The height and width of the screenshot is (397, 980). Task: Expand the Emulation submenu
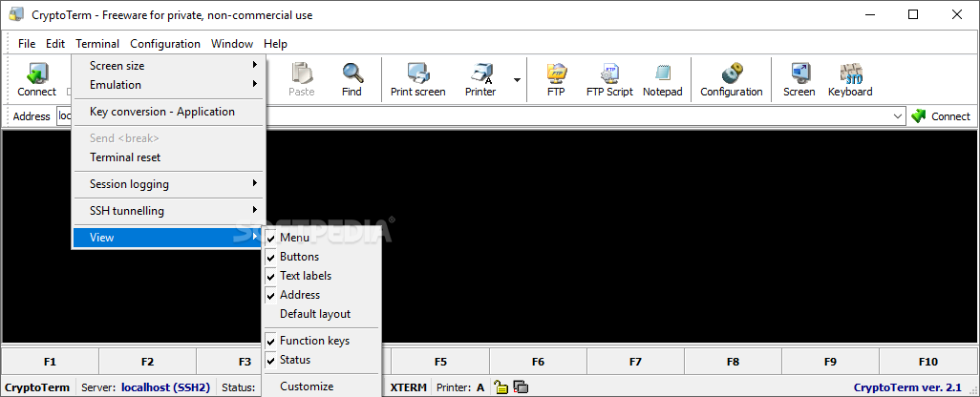[169, 84]
